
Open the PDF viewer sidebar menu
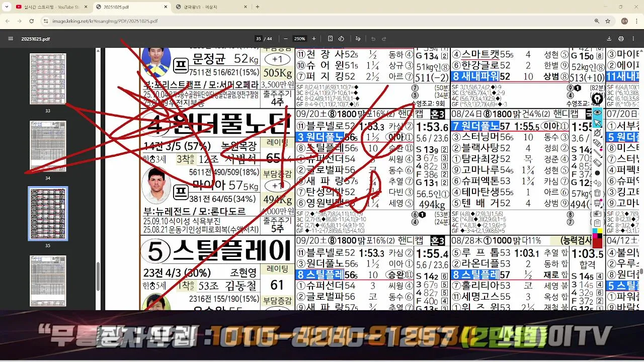point(11,39)
